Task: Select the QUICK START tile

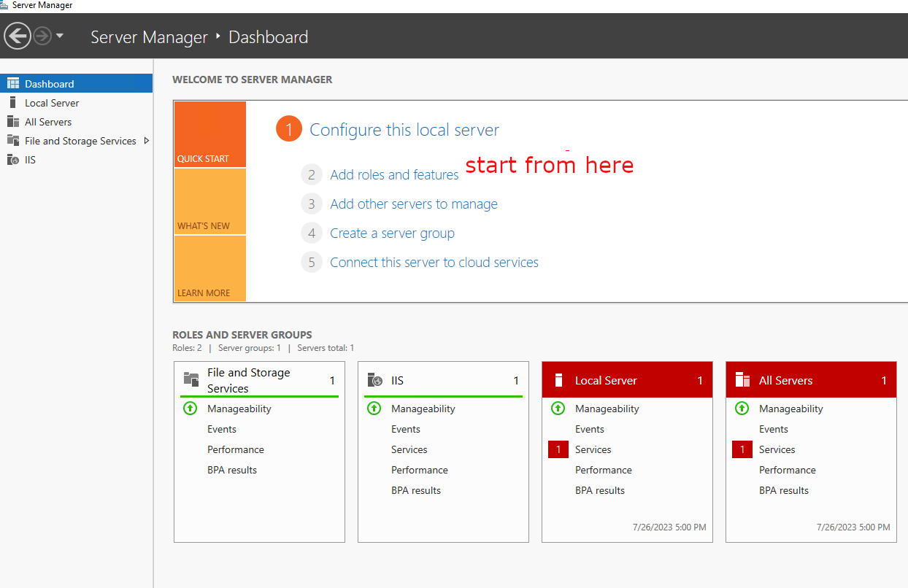Action: point(209,135)
